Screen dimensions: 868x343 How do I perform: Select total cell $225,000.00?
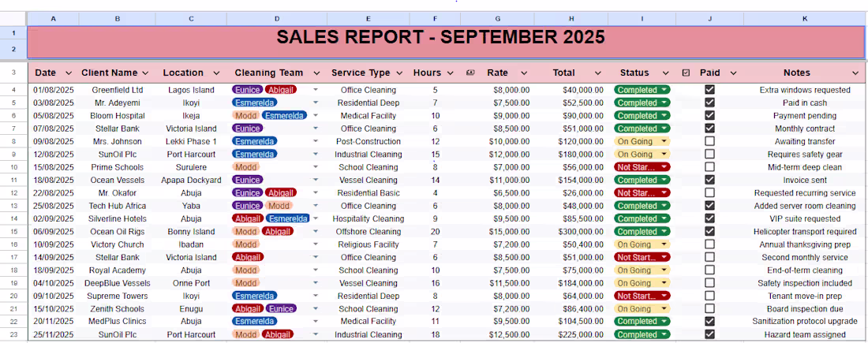pyautogui.click(x=571, y=334)
